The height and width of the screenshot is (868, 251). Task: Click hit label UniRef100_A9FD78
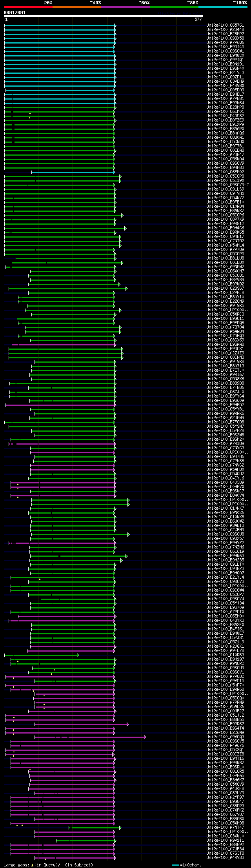(x=225, y=651)
